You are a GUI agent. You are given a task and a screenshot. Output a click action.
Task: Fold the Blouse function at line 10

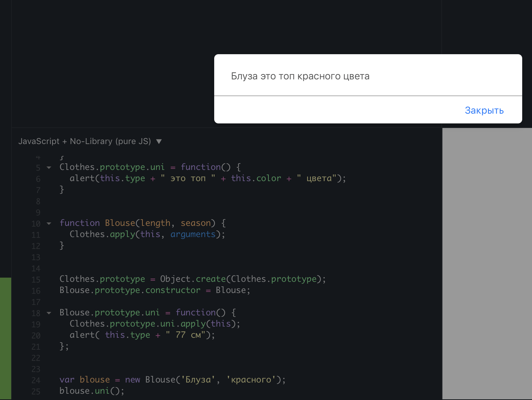pos(49,223)
